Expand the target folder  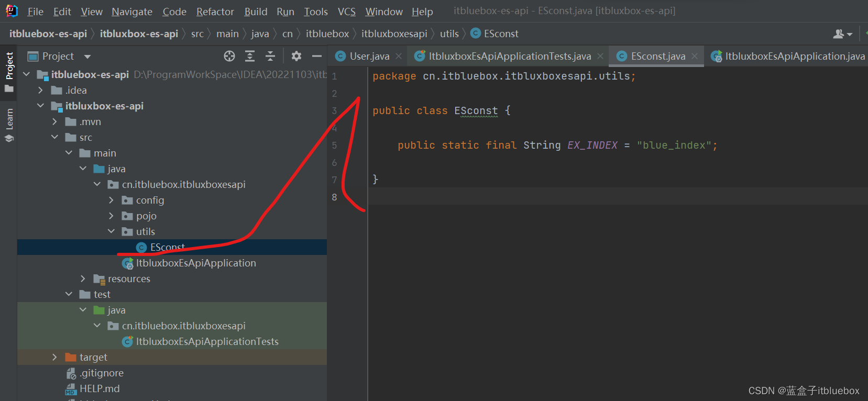(x=54, y=357)
